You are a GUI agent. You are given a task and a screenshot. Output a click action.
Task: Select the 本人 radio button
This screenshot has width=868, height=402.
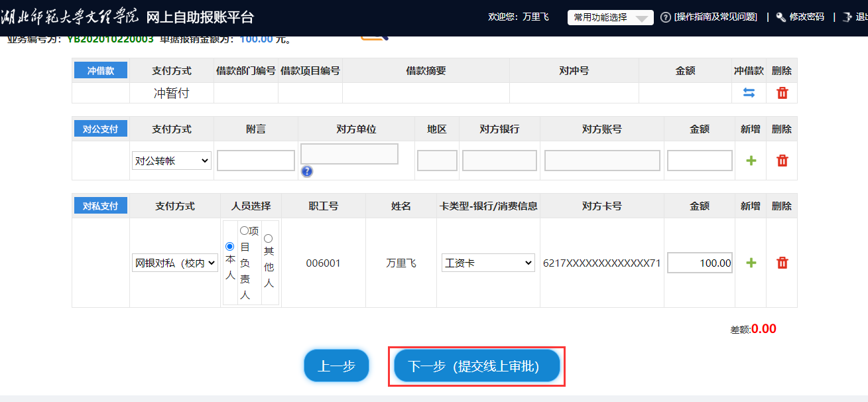tap(229, 246)
